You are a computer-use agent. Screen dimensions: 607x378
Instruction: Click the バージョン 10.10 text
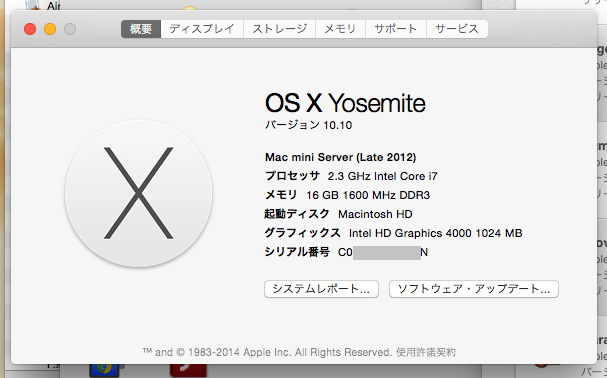coord(309,125)
